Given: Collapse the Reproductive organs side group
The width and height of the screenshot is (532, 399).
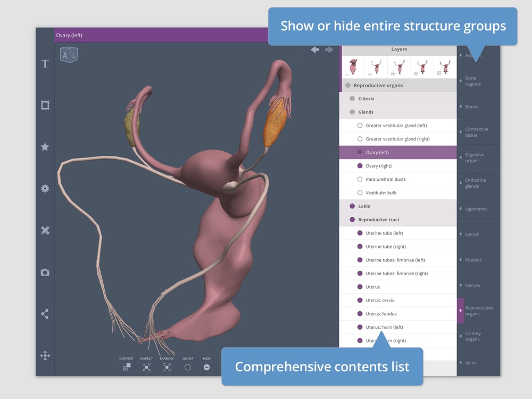Looking at the screenshot, I should [478, 311].
